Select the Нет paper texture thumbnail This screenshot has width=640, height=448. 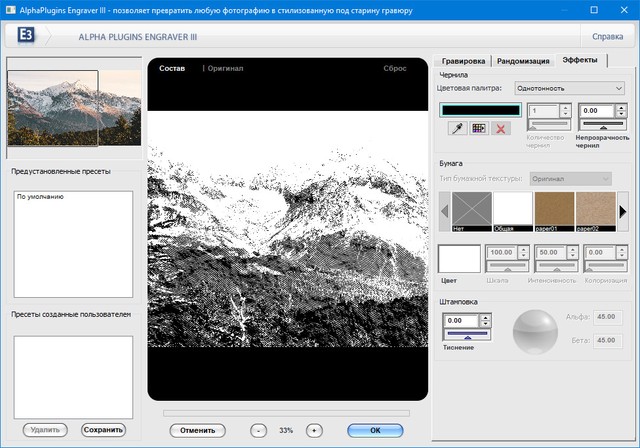(x=472, y=212)
